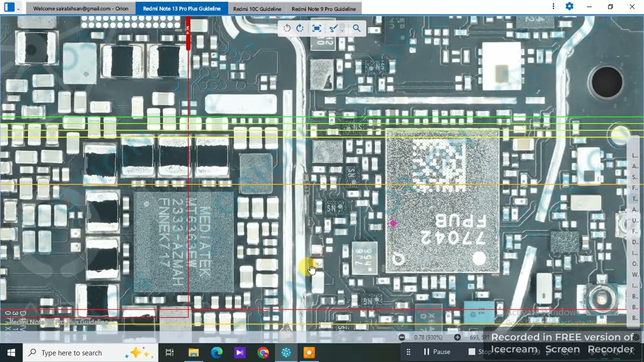The height and width of the screenshot is (362, 644).
Task: Select the 'L..' entry in side list
Action: point(635,155)
